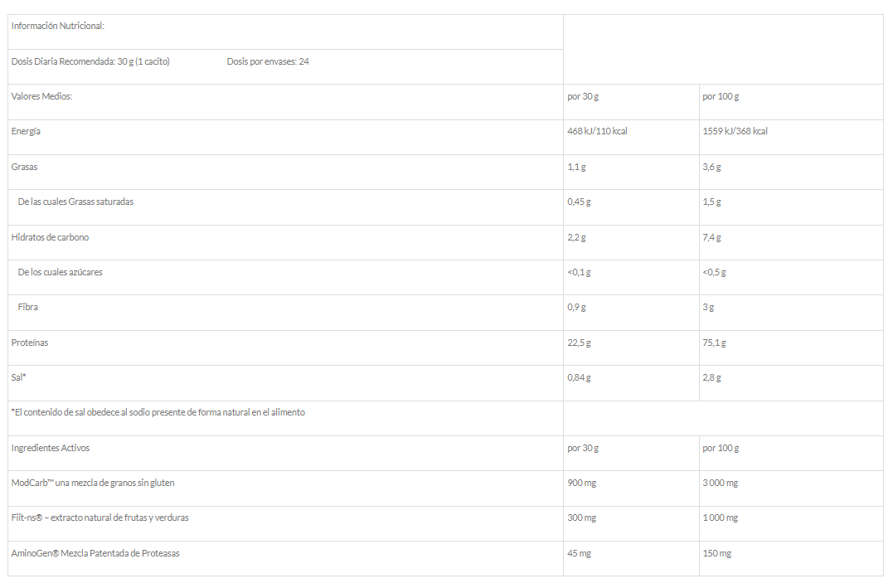Click the "Hidratos de carbono" label
Screen dimensions: 893x588
tap(50, 237)
